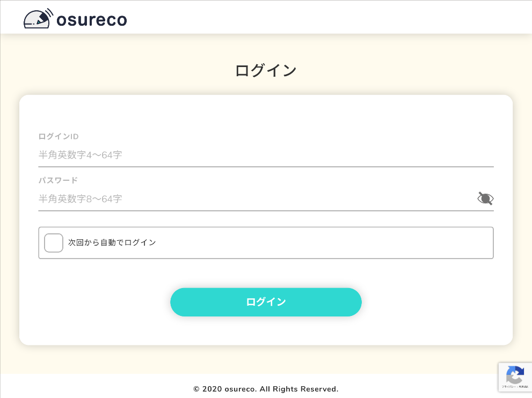Click blank space inside the login card
Image resolution: width=532 pixels, height=398 pixels.
point(266,115)
